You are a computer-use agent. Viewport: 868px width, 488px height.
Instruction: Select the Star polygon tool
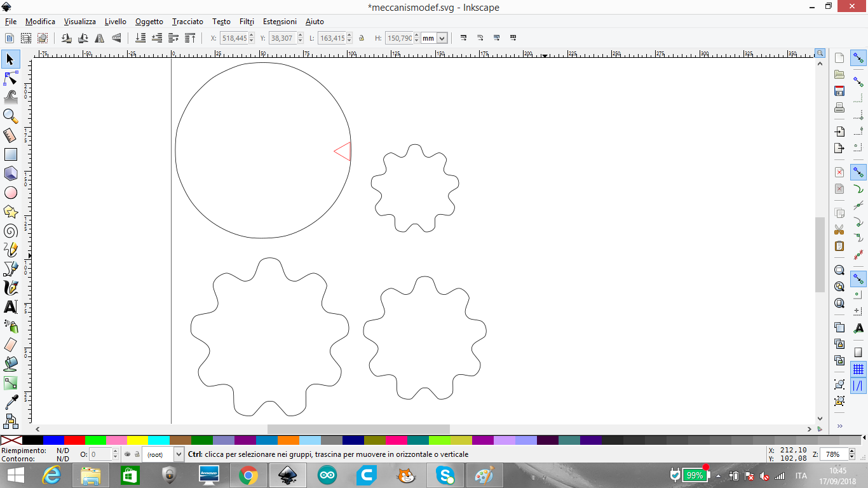[10, 212]
